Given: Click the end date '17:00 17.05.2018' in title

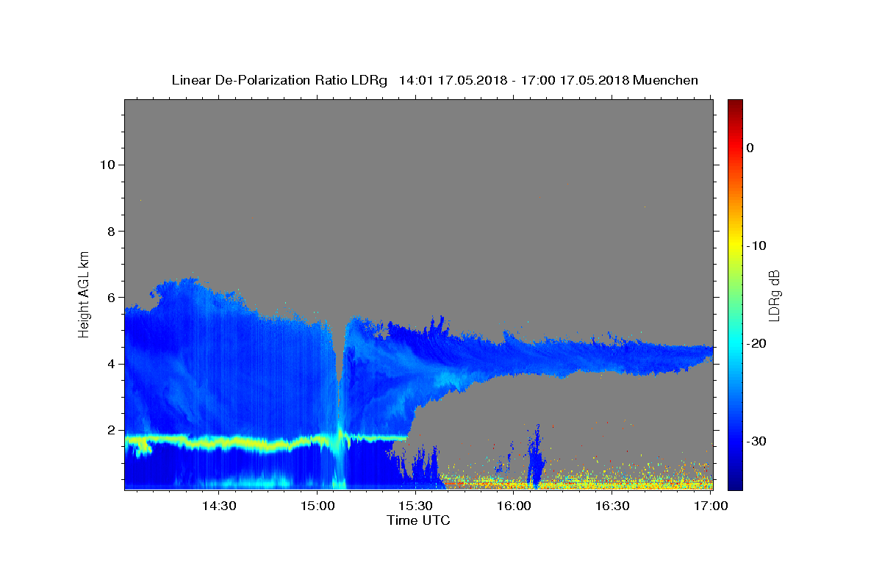Looking at the screenshot, I should (x=575, y=80).
